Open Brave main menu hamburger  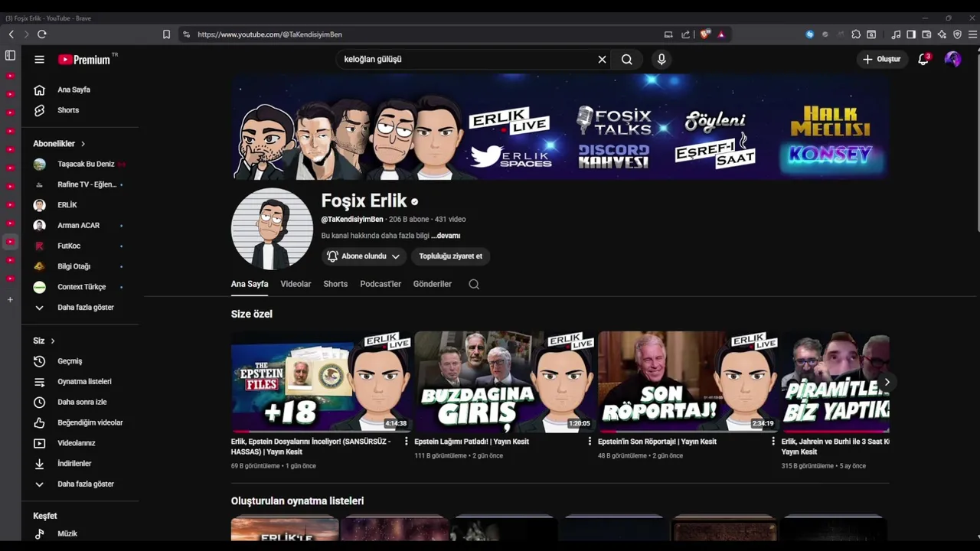(x=972, y=34)
